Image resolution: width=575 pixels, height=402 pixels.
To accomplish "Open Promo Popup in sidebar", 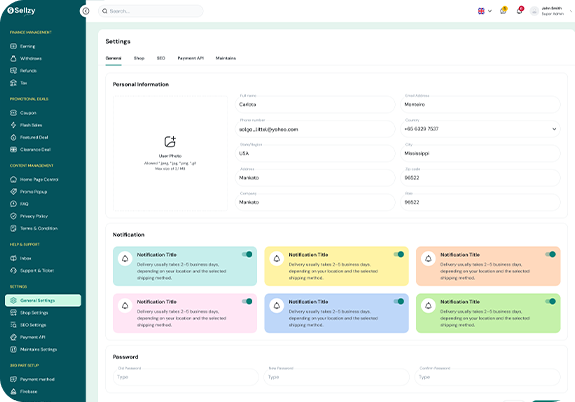I will pos(28,191).
